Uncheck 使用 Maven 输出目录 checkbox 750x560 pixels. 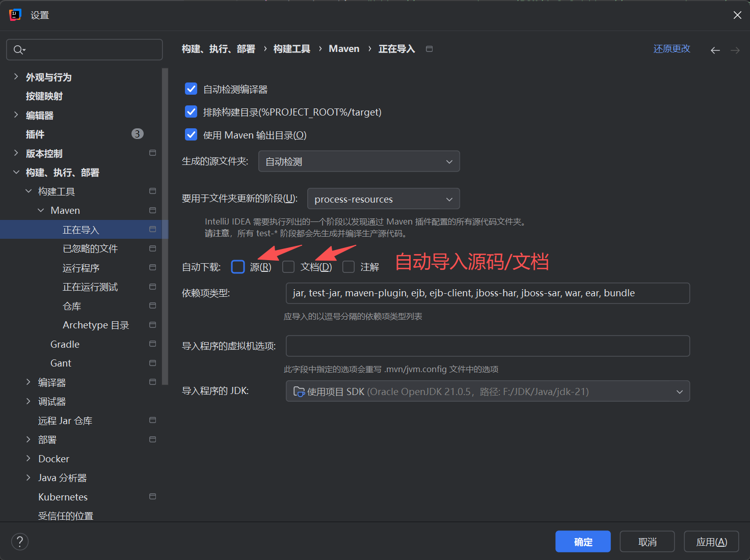[x=191, y=135]
